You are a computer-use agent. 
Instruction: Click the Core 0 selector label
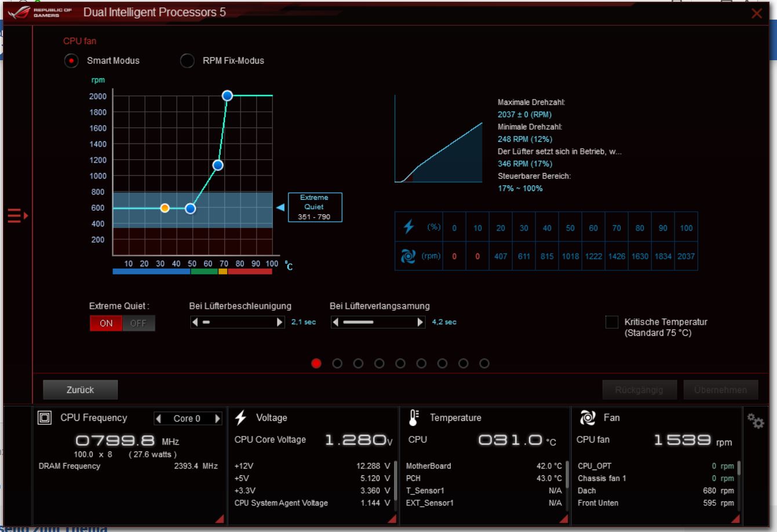pyautogui.click(x=187, y=419)
